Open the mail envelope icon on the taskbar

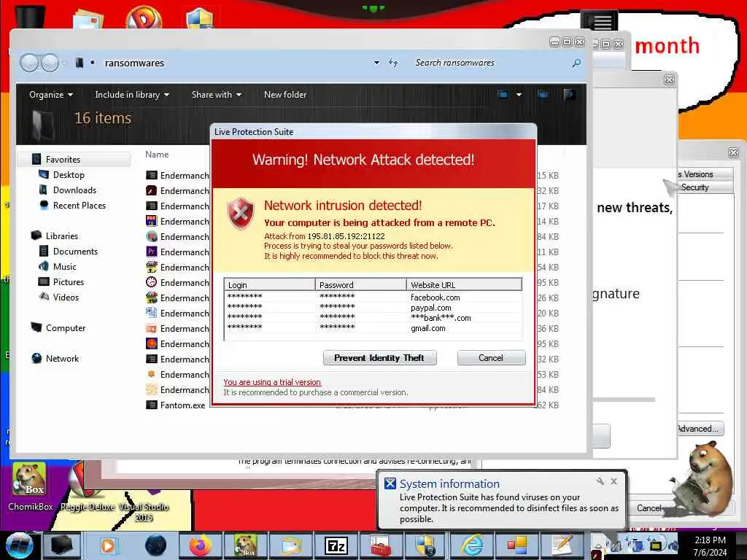[292, 545]
